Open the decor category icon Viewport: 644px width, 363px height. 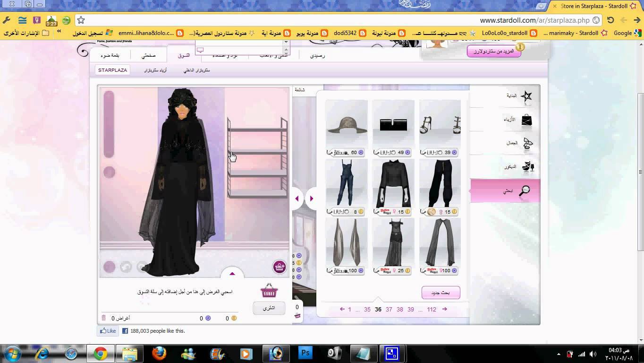pyautogui.click(x=527, y=167)
